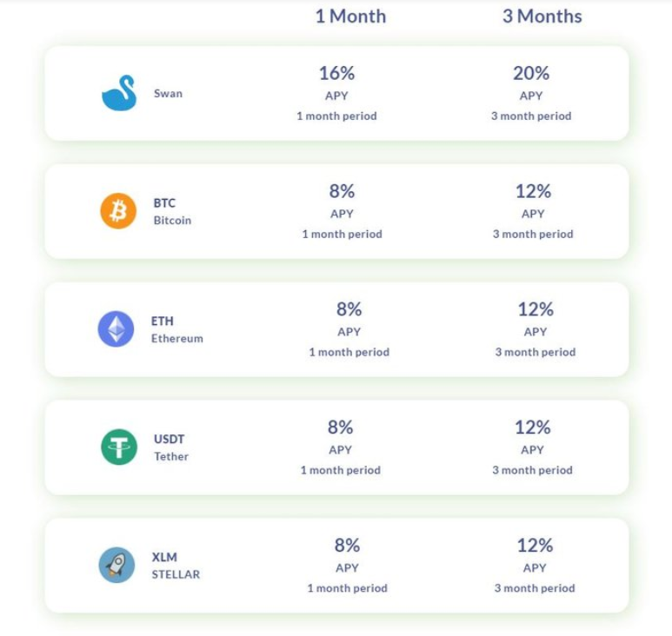Choose Tether 12% APY 3 month plan
The image size is (672, 636).
pyautogui.click(x=533, y=447)
